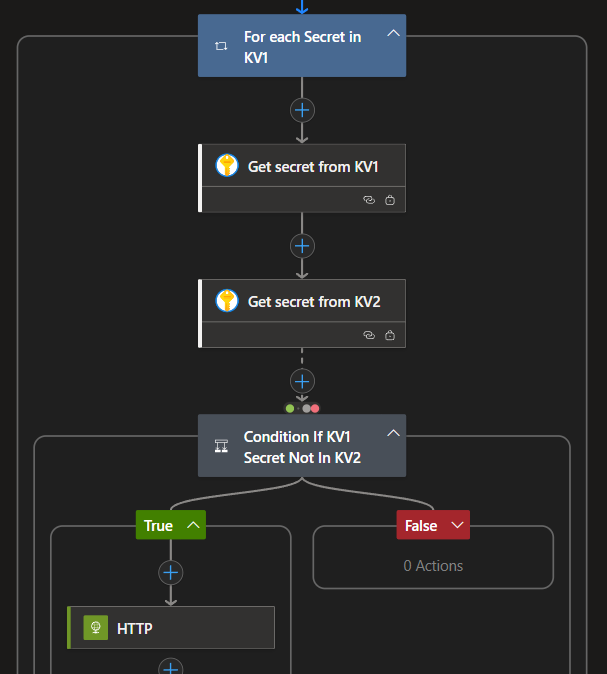Image resolution: width=607 pixels, height=674 pixels.
Task: Collapse the For each Secret in KV1 loop
Action: 393,34
